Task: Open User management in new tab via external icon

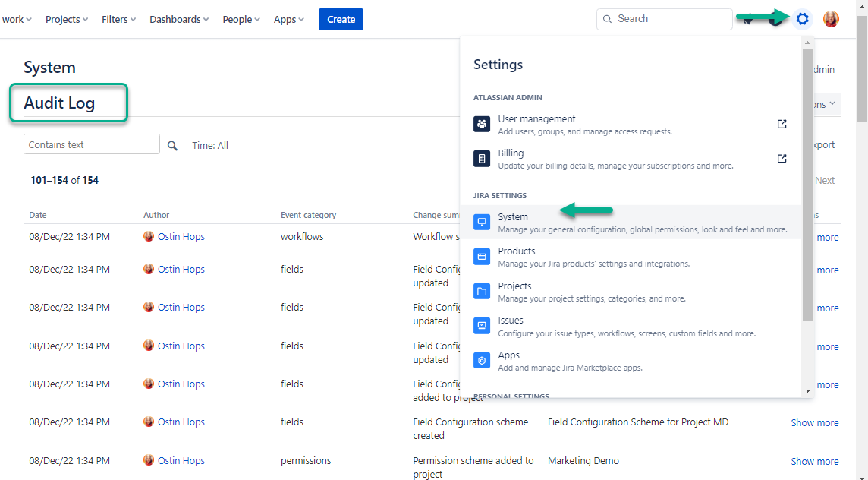Action: (782, 124)
